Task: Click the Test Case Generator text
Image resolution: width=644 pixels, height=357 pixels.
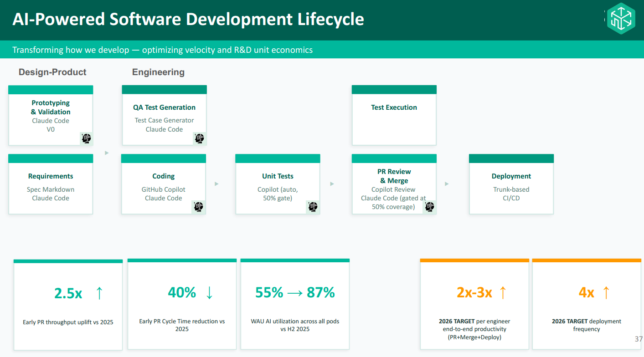Action: 164,120
